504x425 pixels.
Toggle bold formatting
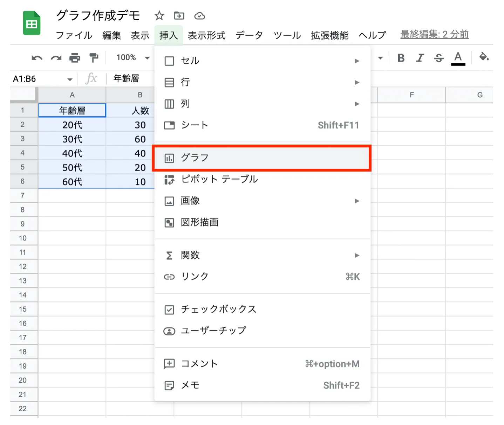click(x=401, y=58)
